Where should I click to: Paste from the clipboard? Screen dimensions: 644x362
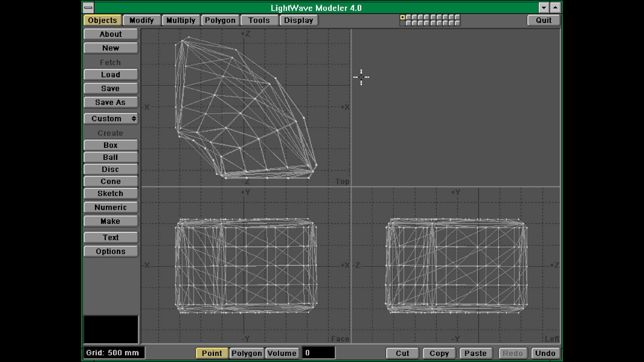click(476, 353)
